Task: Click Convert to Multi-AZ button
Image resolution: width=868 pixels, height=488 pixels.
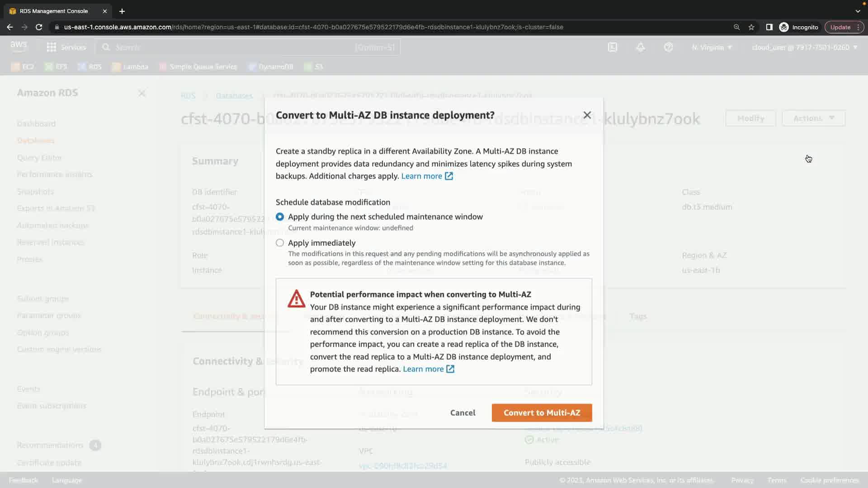Action: [542, 413]
